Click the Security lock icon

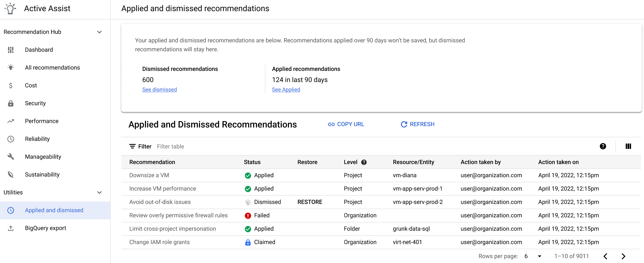point(11,103)
